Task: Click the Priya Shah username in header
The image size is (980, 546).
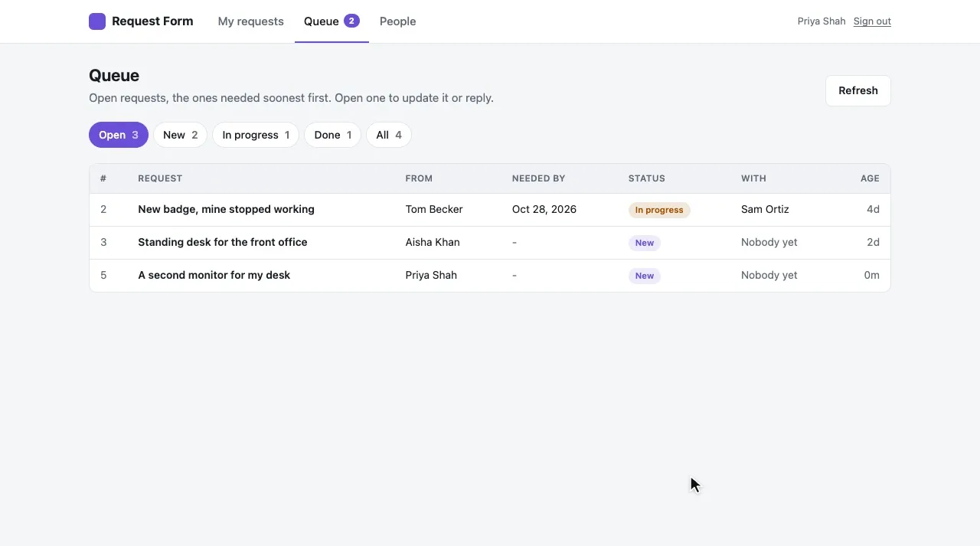Action: [x=822, y=21]
